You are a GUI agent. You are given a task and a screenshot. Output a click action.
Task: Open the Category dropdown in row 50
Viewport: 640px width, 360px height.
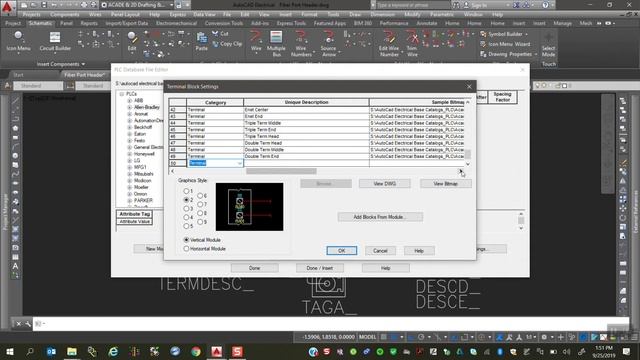tap(240, 163)
